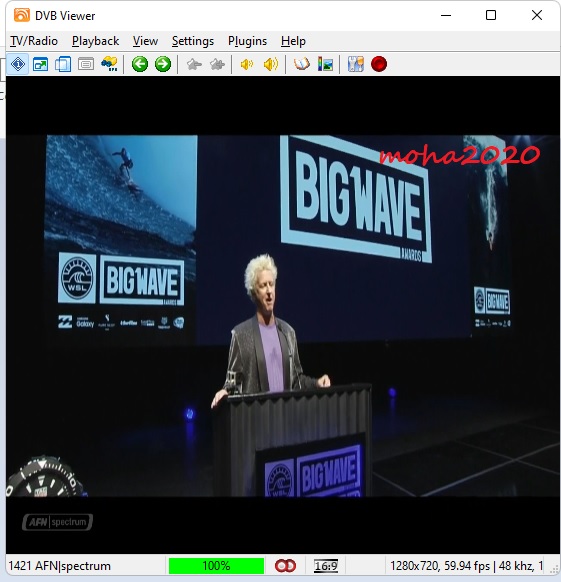Screen dimensions: 561x582
Task: Open the Plugins menu
Action: click(x=247, y=41)
